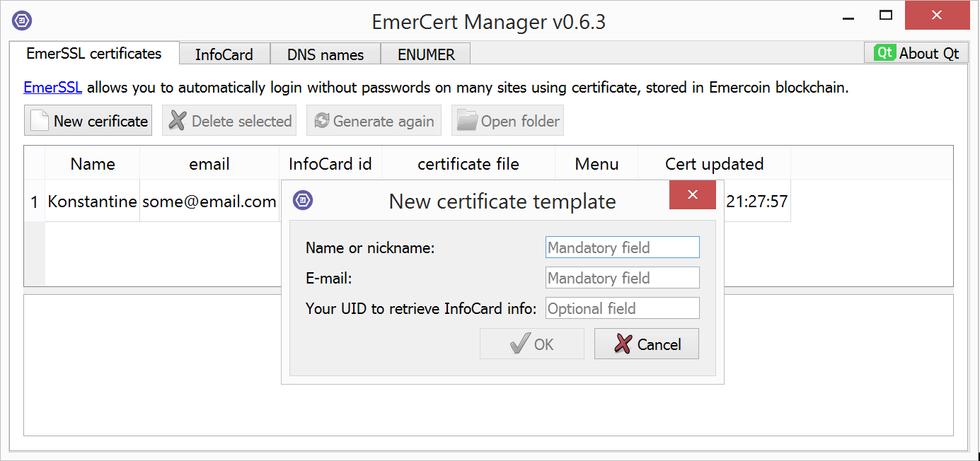Sort table by Name column header
Viewport: 980px width, 461px height.
(93, 164)
